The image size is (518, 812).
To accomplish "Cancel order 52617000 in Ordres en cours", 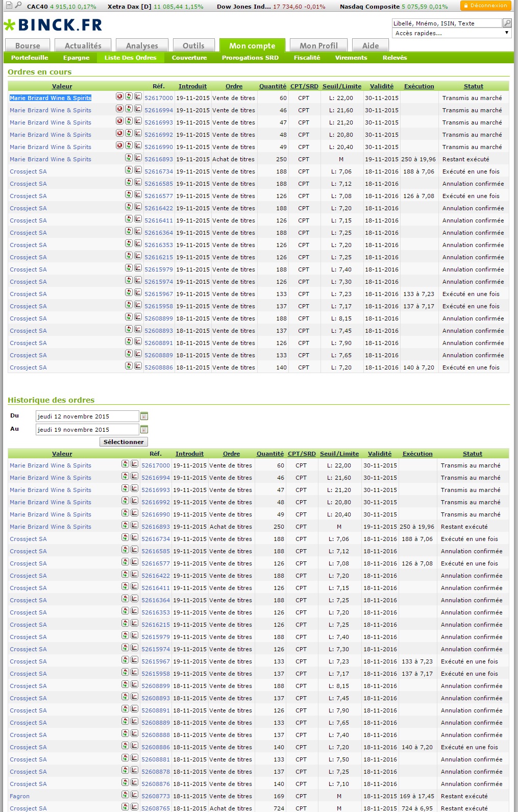I will 119,96.
